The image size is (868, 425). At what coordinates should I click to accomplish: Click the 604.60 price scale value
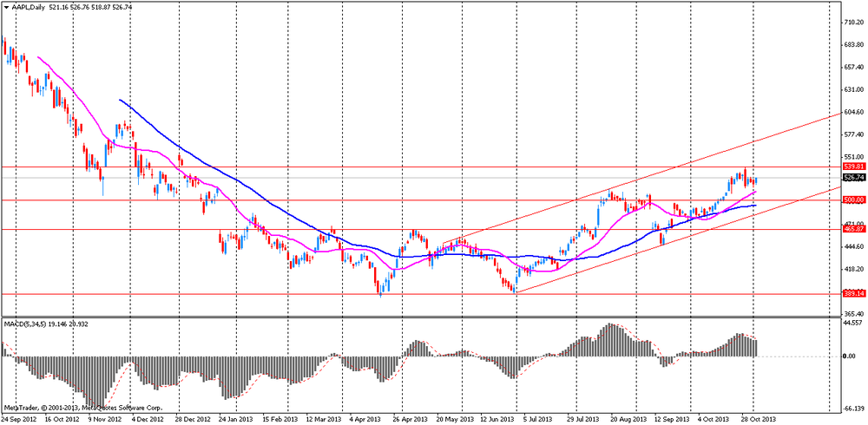click(853, 112)
